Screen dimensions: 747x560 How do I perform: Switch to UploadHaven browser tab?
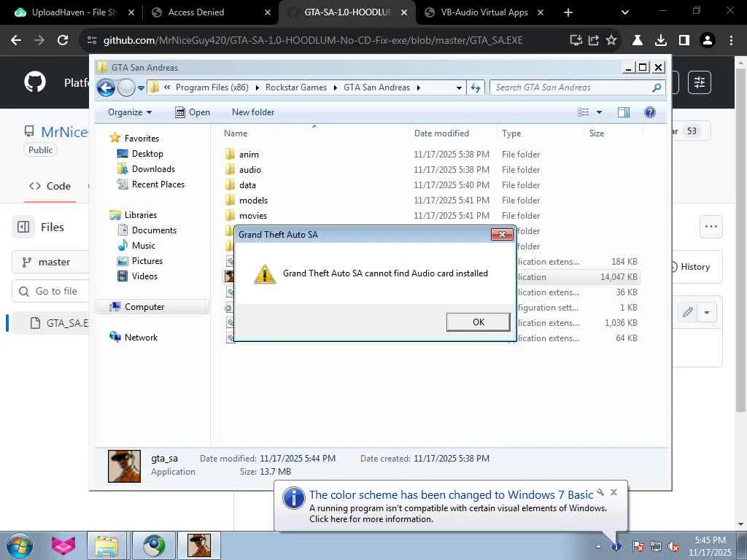74,12
